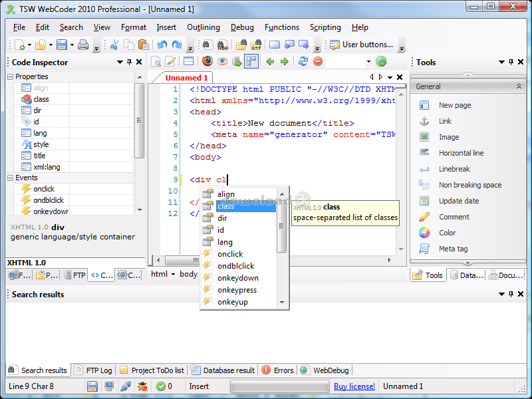Viewport: 532px width, 399px height.
Task: Copy selection with the Copy icon
Action: (x=128, y=45)
